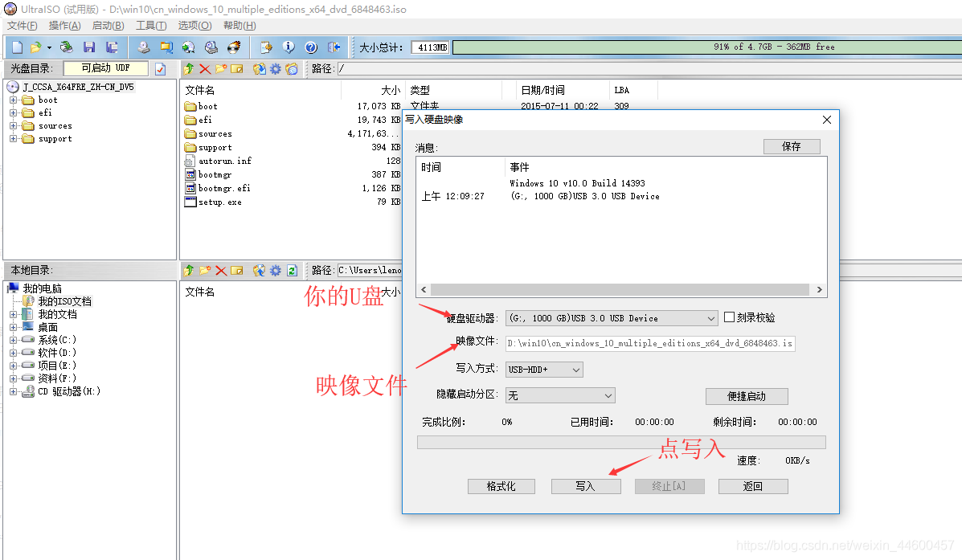This screenshot has width=962, height=560.
Task: Open the 隐藏启动分区 dropdown
Action: (560, 395)
